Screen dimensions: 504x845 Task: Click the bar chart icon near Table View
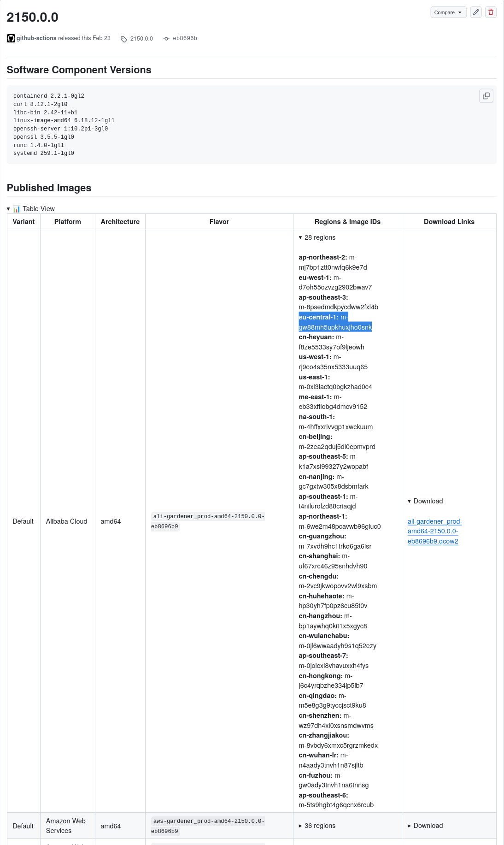(x=17, y=209)
